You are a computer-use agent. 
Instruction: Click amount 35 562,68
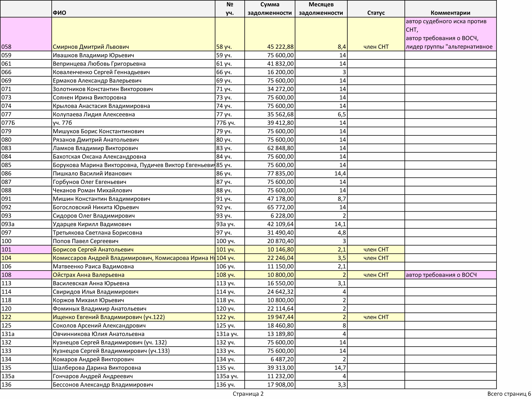[x=280, y=114]
